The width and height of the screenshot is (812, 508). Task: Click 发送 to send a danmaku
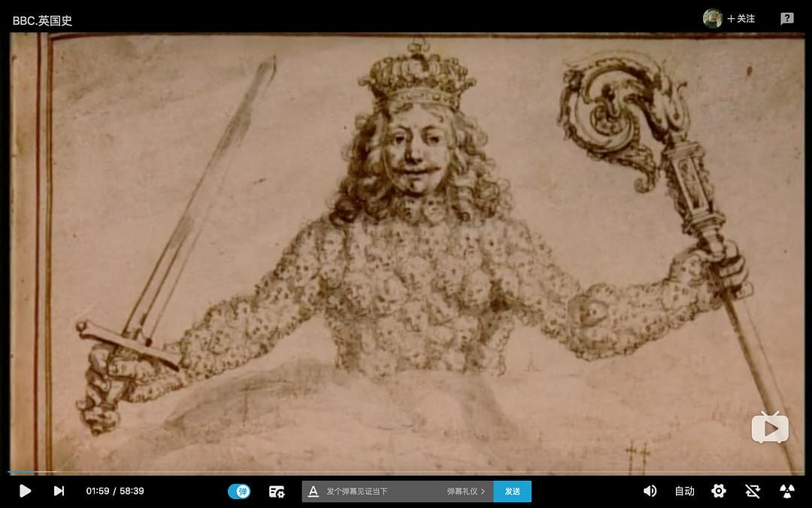pyautogui.click(x=512, y=490)
